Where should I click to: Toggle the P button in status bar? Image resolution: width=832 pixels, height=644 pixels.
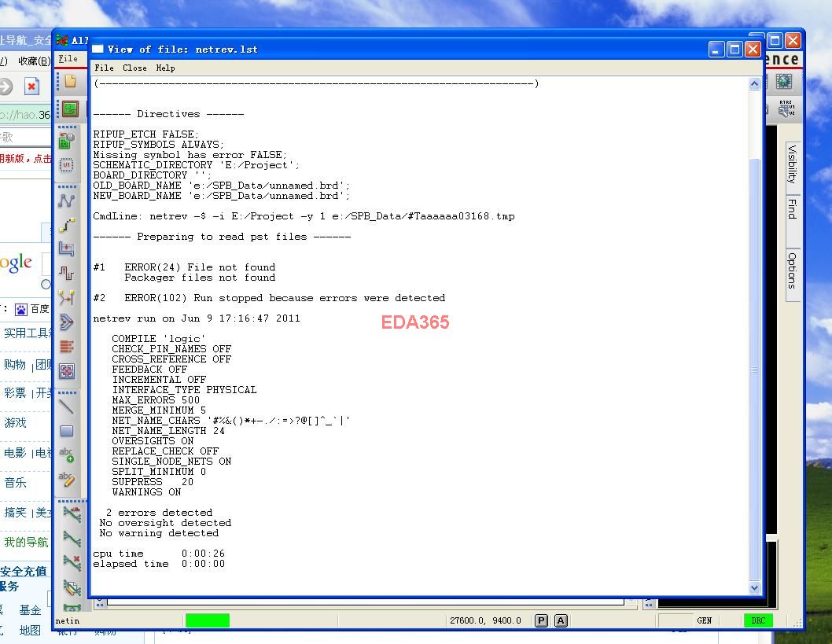[541, 620]
